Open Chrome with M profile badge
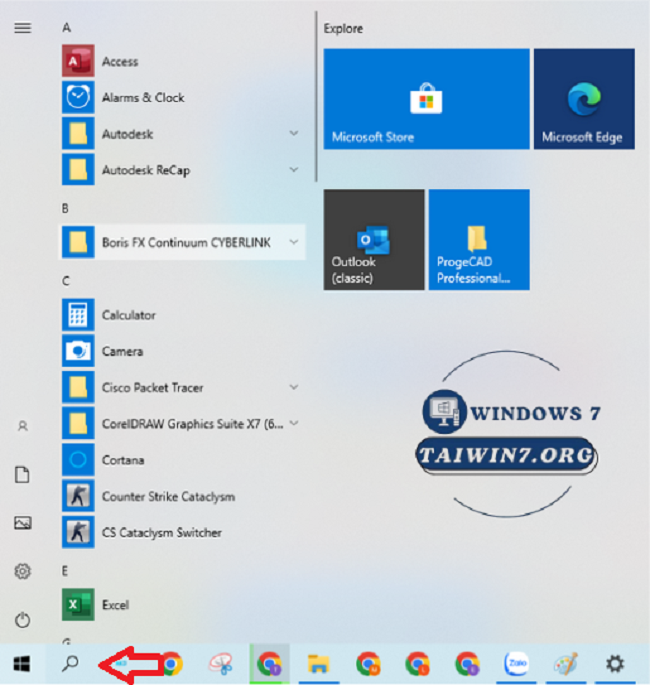 368,664
